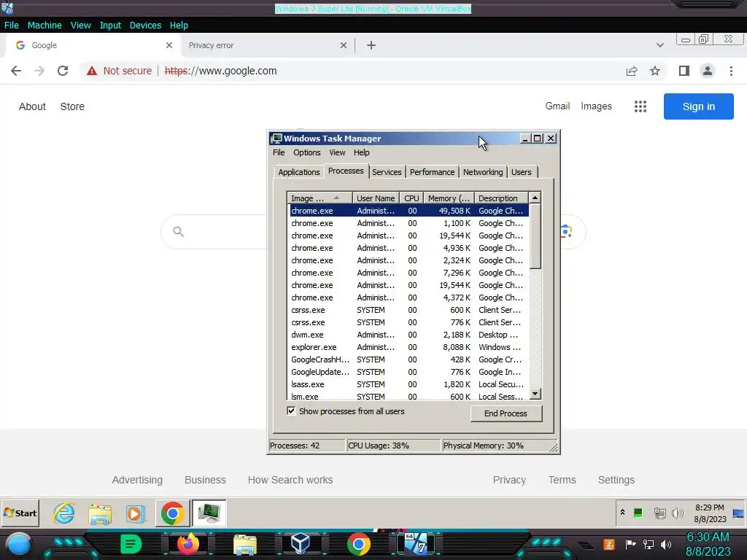Viewport: 747px width, 560px height.
Task: Switch to the Users tab
Action: 521,172
